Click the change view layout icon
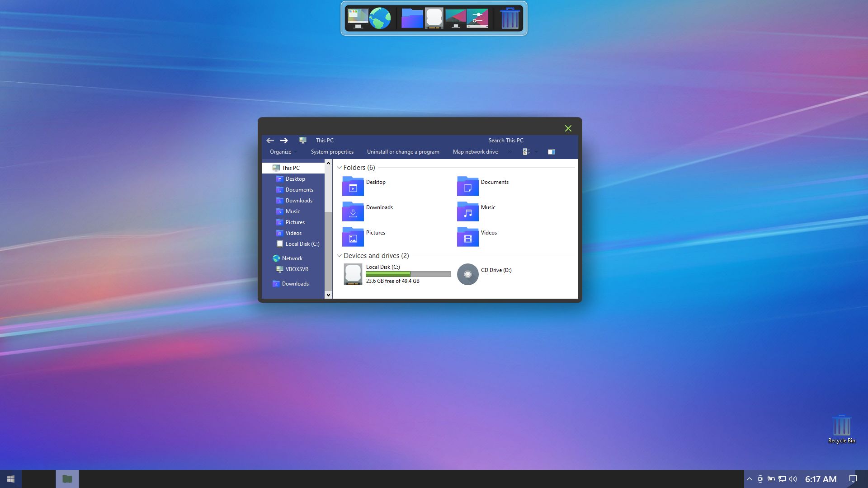The height and width of the screenshot is (488, 868). pos(526,152)
